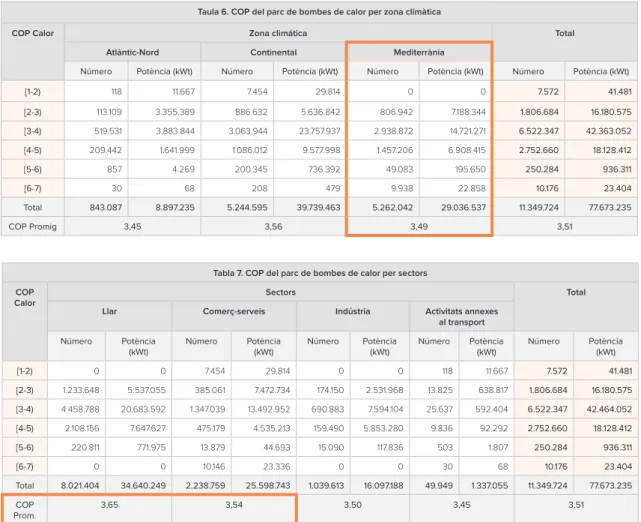Select cell value 1.233.648

(x=81, y=390)
